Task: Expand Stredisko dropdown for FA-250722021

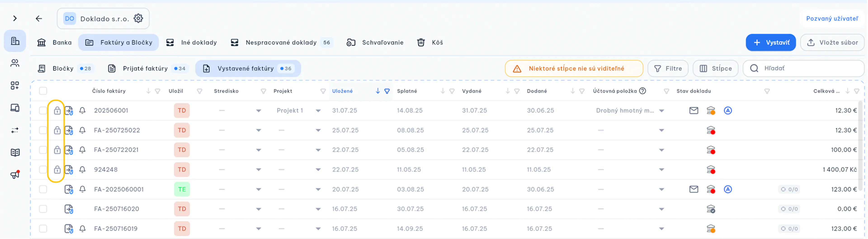Action: [258, 150]
